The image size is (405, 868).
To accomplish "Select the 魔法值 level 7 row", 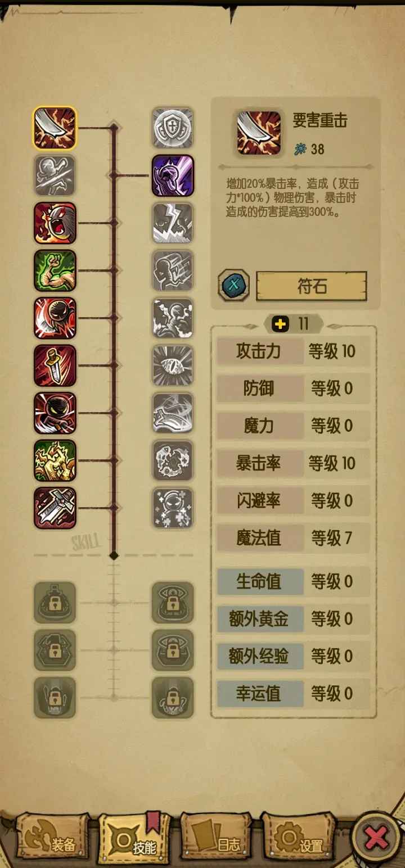I will pos(294,538).
